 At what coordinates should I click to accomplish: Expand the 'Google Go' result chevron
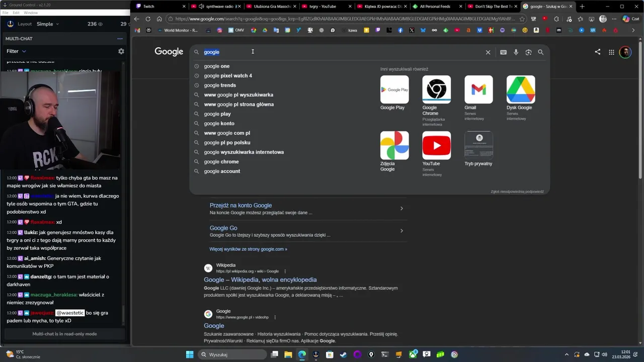click(401, 231)
